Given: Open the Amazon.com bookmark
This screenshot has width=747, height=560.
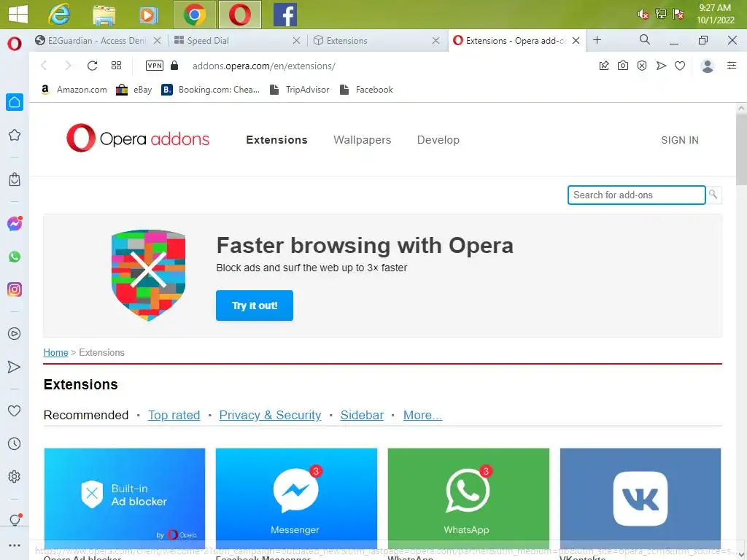Looking at the screenshot, I should point(74,90).
